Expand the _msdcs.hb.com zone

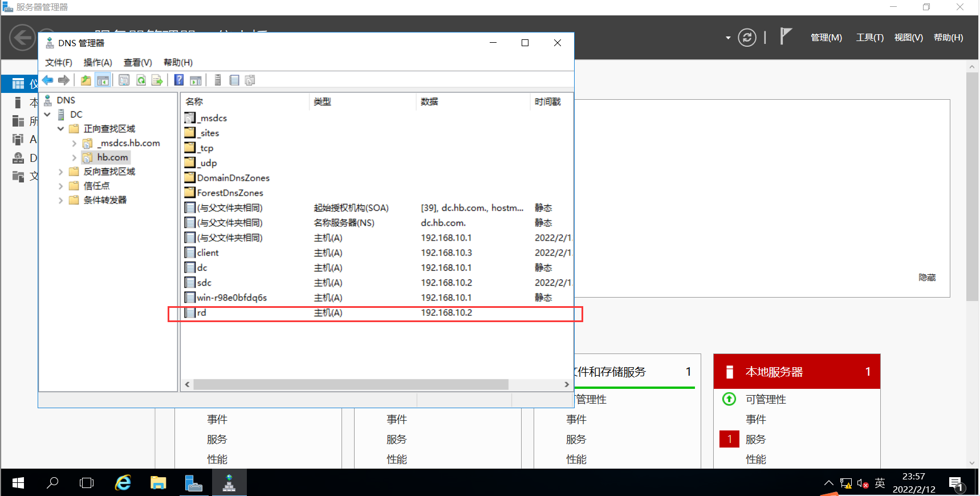click(x=74, y=143)
